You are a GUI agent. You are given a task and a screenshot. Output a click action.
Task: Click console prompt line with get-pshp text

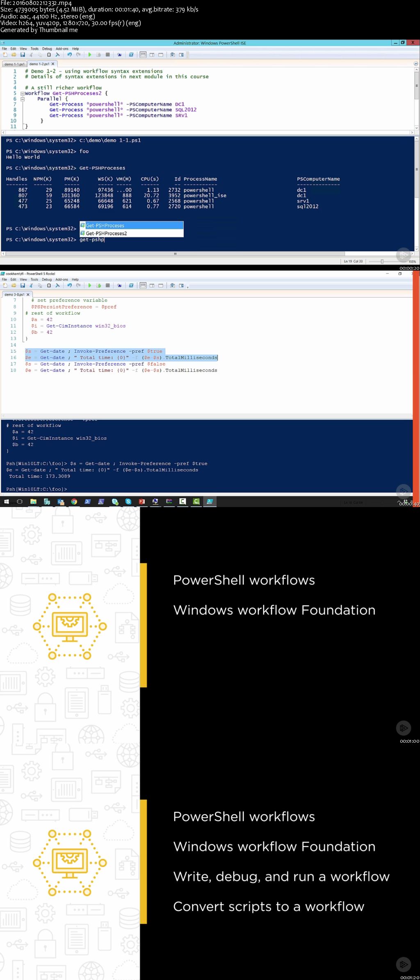click(55, 240)
